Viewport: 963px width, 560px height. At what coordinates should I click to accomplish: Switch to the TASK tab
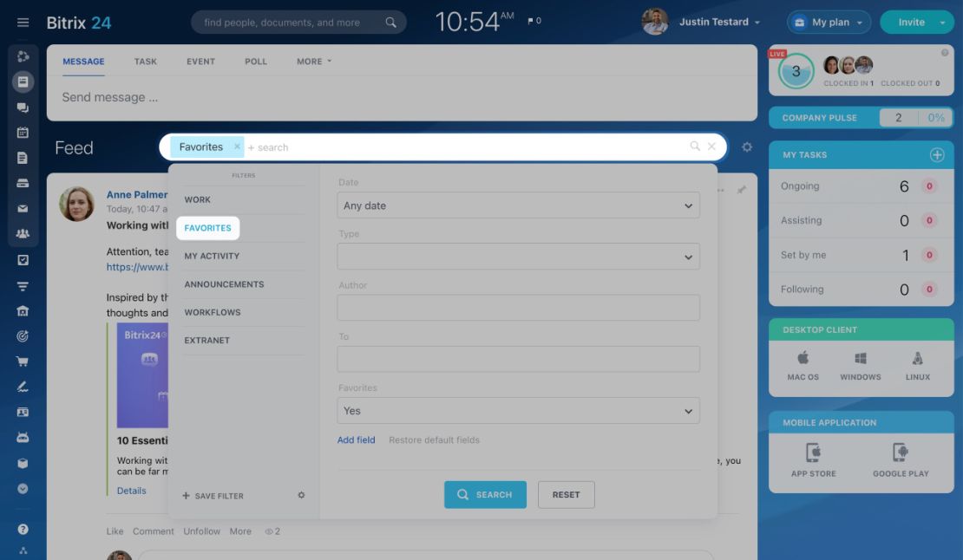coord(146,62)
